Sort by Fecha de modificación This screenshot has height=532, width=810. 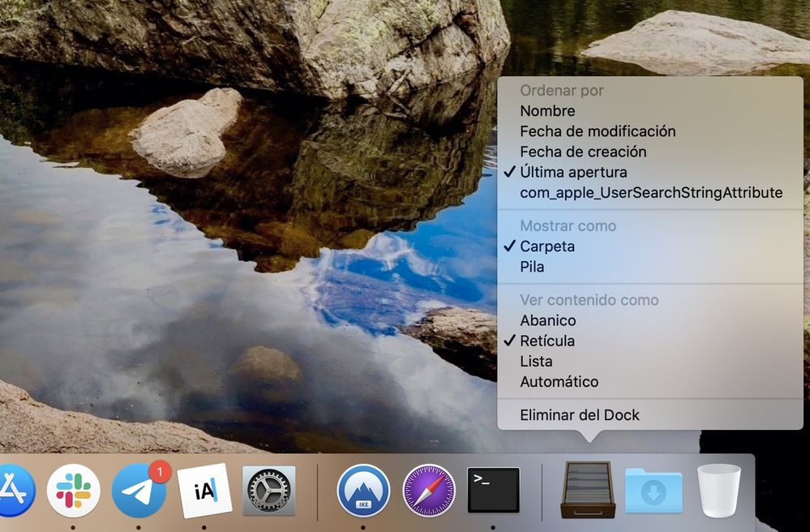[x=598, y=131]
